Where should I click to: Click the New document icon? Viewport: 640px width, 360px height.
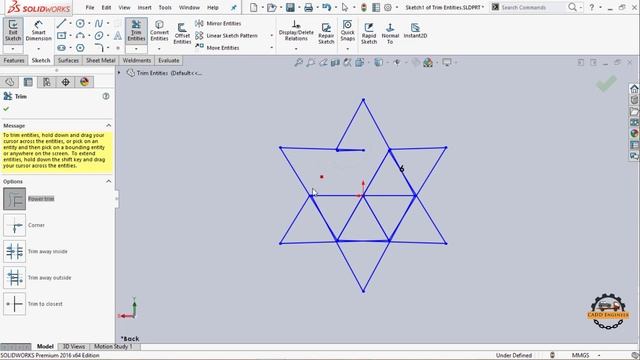pos(253,7)
